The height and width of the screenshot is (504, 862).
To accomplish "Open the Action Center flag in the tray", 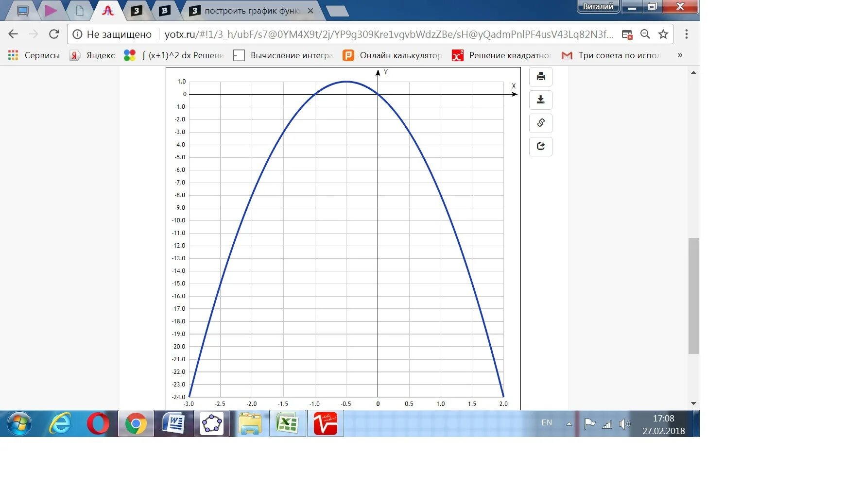I will 589,424.
